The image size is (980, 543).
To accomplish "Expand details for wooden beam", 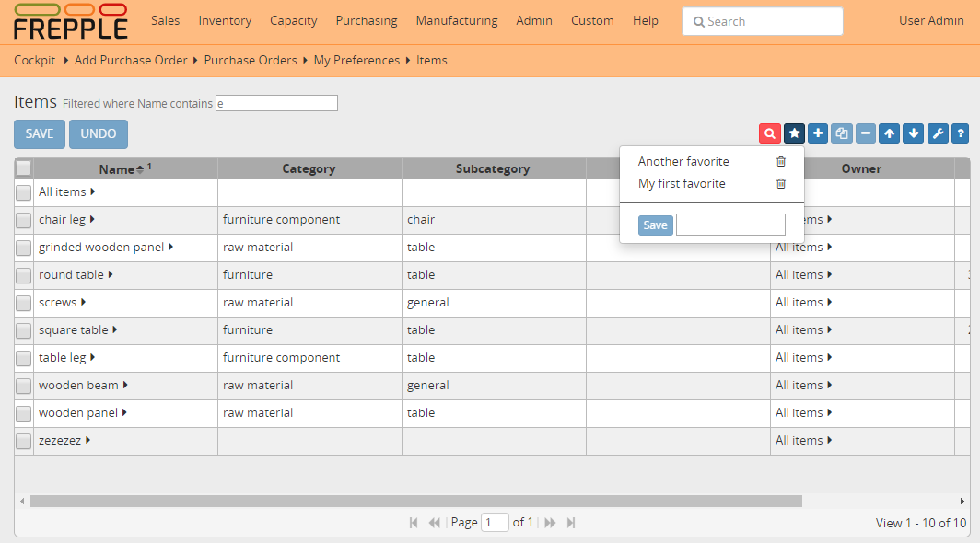I will (x=124, y=385).
